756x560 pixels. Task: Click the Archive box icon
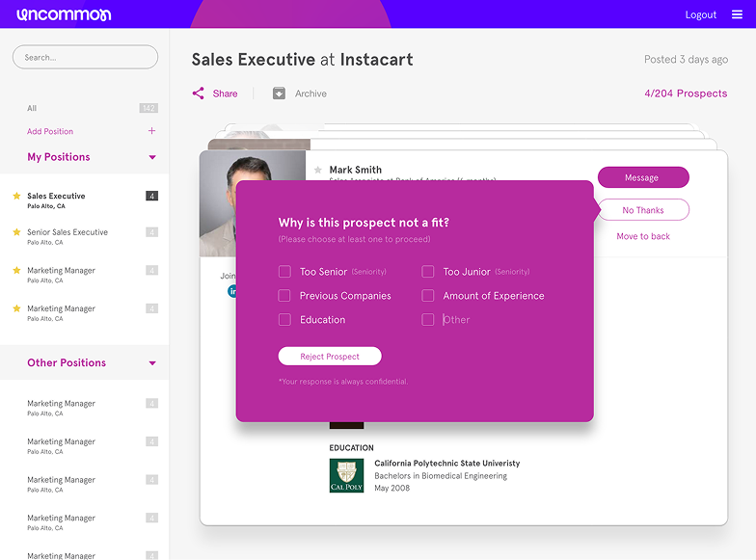pos(279,93)
